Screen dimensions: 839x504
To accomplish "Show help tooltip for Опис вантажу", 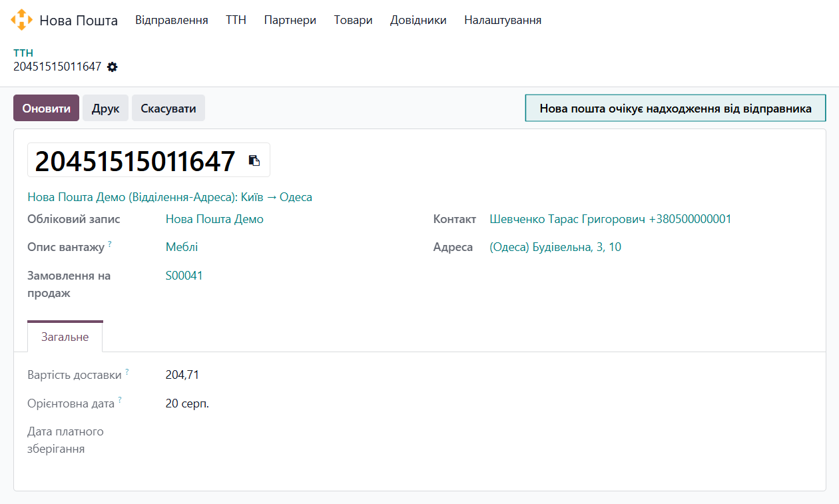I will pyautogui.click(x=110, y=244).
